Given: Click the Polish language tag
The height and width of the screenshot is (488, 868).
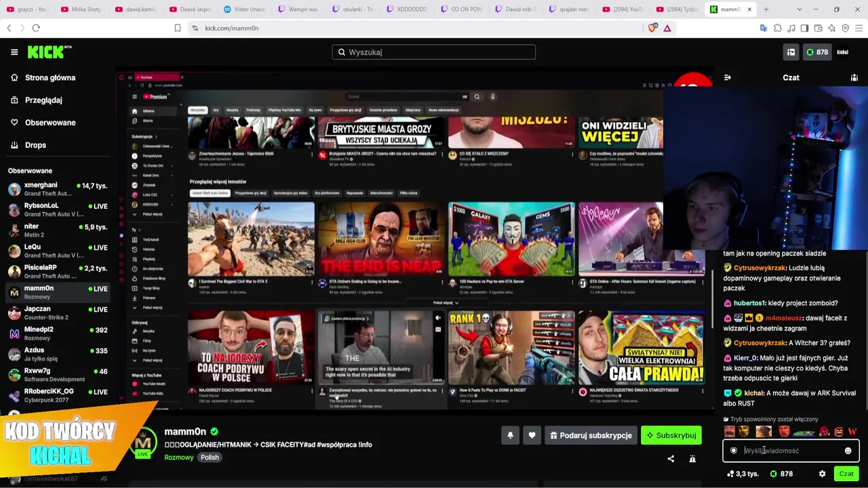Looking at the screenshot, I should [x=210, y=457].
